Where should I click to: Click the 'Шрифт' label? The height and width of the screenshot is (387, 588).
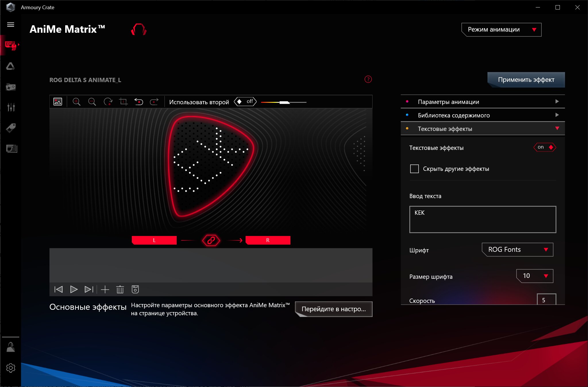[x=419, y=250]
